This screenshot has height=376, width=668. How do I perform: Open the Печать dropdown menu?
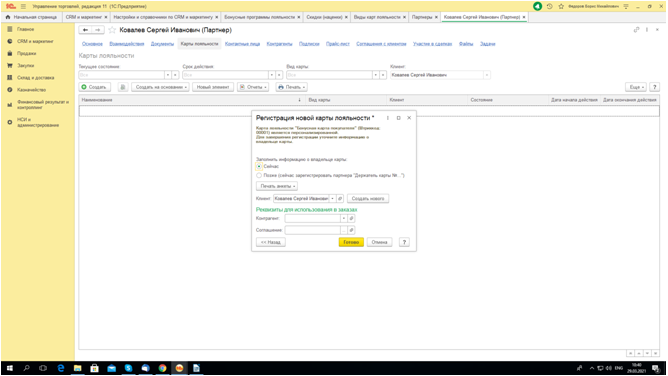point(292,87)
